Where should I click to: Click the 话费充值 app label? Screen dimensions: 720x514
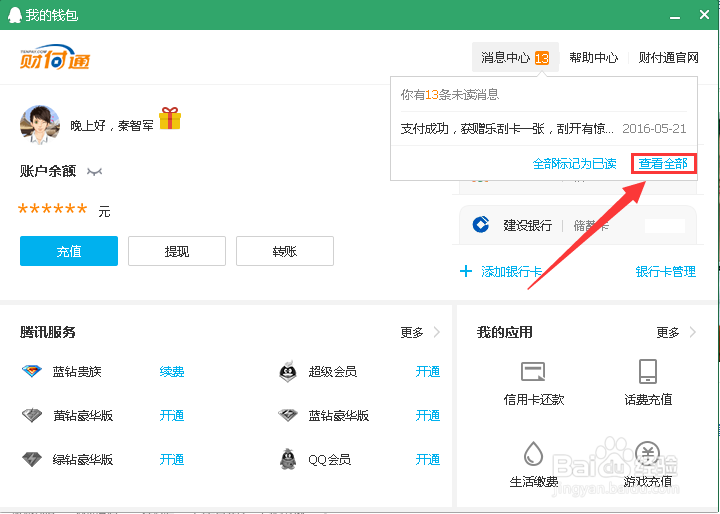tap(648, 399)
